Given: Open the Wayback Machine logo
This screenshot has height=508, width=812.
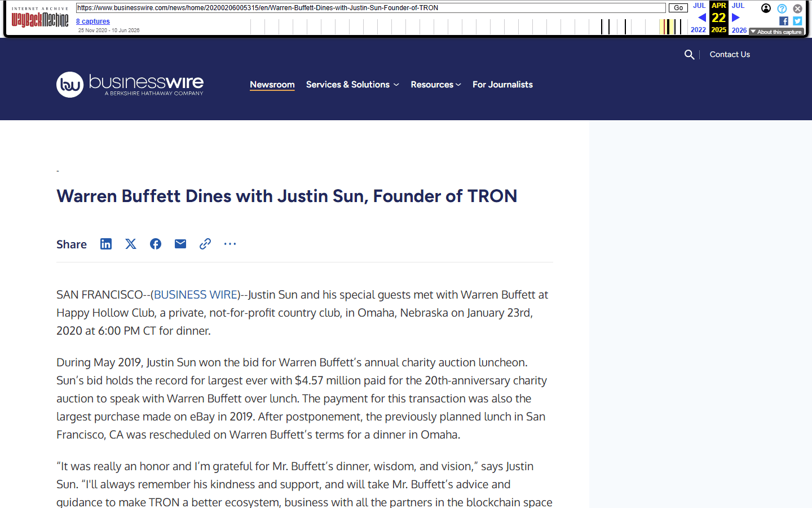Looking at the screenshot, I should (x=40, y=18).
